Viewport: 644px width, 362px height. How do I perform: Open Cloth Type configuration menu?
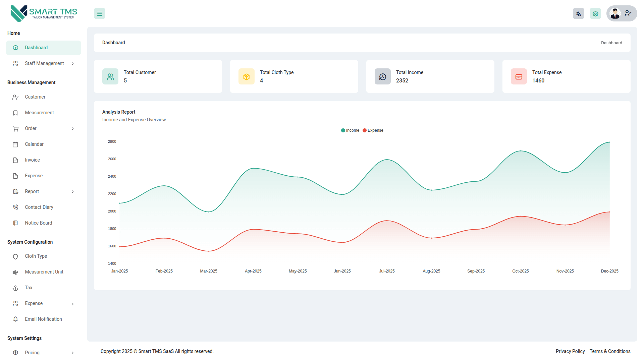click(x=36, y=256)
